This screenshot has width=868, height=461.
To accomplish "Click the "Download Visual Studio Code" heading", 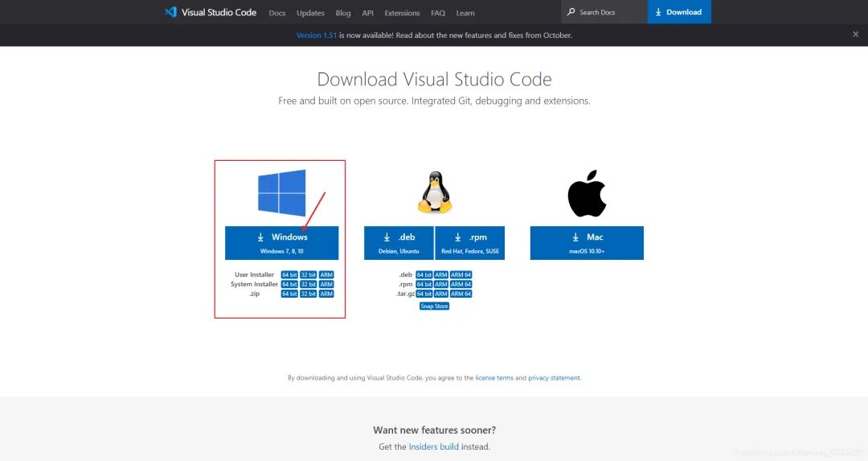I will click(x=435, y=79).
